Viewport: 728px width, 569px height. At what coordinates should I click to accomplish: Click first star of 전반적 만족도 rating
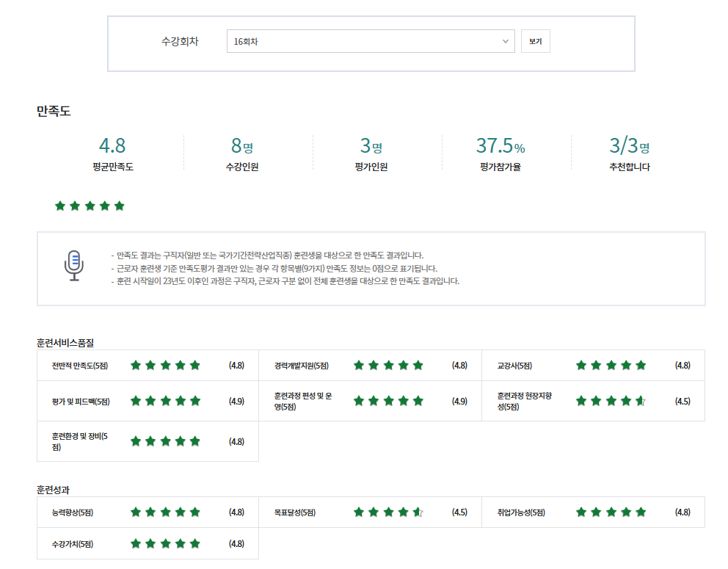click(x=136, y=365)
